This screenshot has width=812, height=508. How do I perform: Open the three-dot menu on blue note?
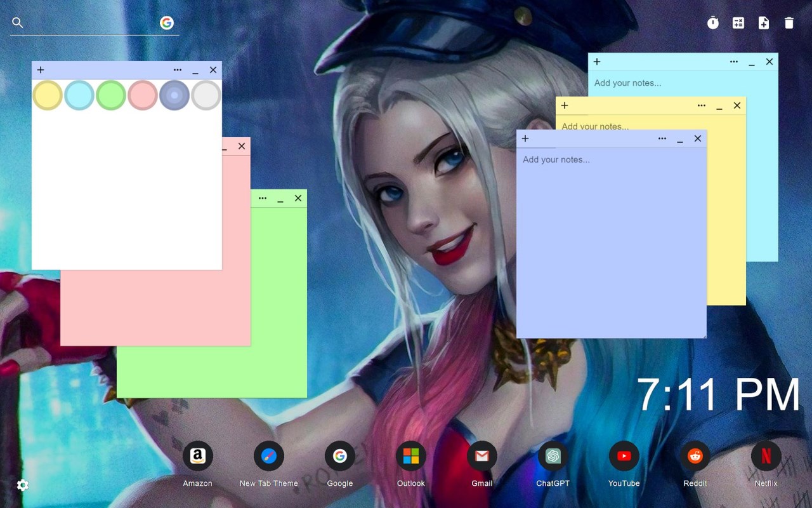click(x=662, y=138)
